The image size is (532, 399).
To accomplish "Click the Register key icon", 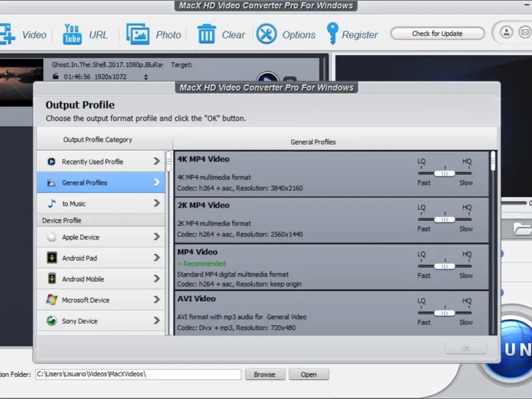I will (x=332, y=33).
